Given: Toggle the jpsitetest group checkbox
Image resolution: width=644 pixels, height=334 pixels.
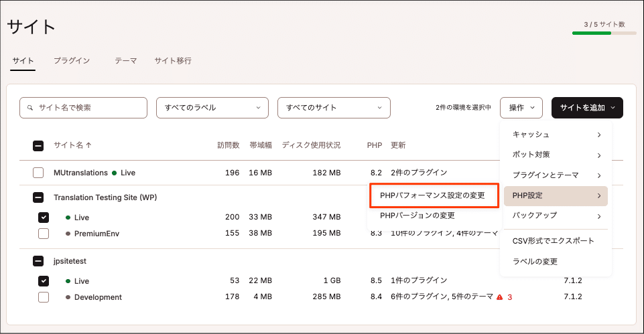Looking at the screenshot, I should click(x=38, y=261).
